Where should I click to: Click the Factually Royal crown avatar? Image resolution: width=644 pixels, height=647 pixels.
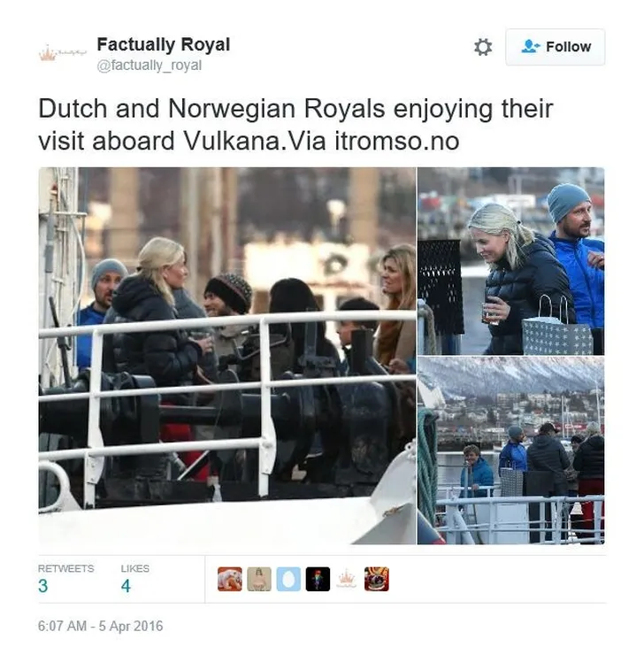[62, 53]
